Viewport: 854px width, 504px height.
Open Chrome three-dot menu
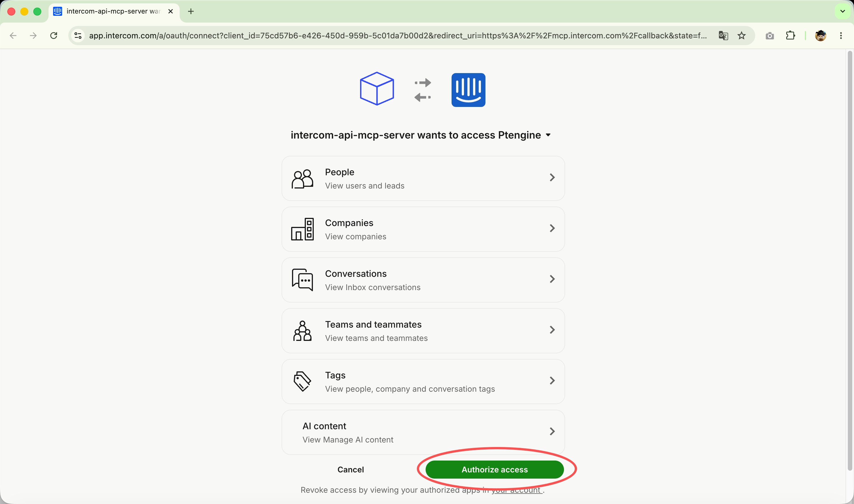841,36
